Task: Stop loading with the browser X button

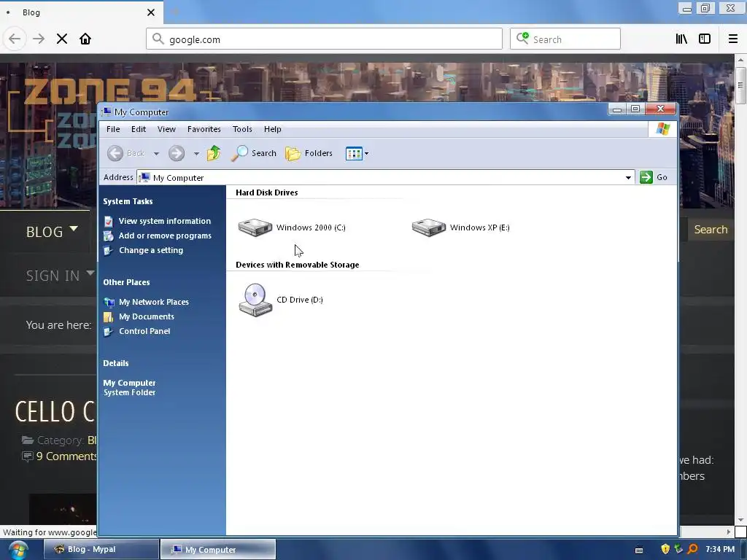Action: [62, 39]
